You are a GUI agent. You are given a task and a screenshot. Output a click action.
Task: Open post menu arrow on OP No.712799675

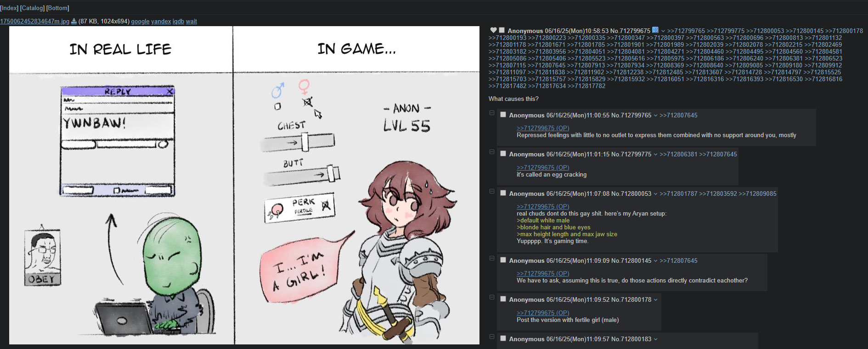(663, 31)
